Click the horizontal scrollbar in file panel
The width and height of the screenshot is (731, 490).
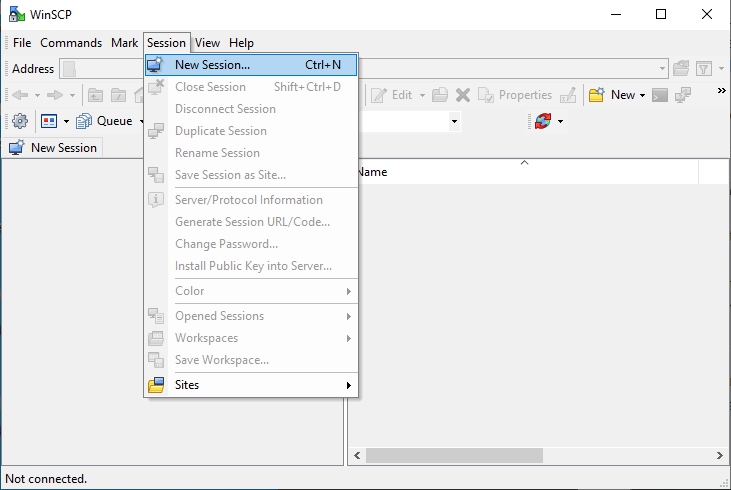coord(455,456)
